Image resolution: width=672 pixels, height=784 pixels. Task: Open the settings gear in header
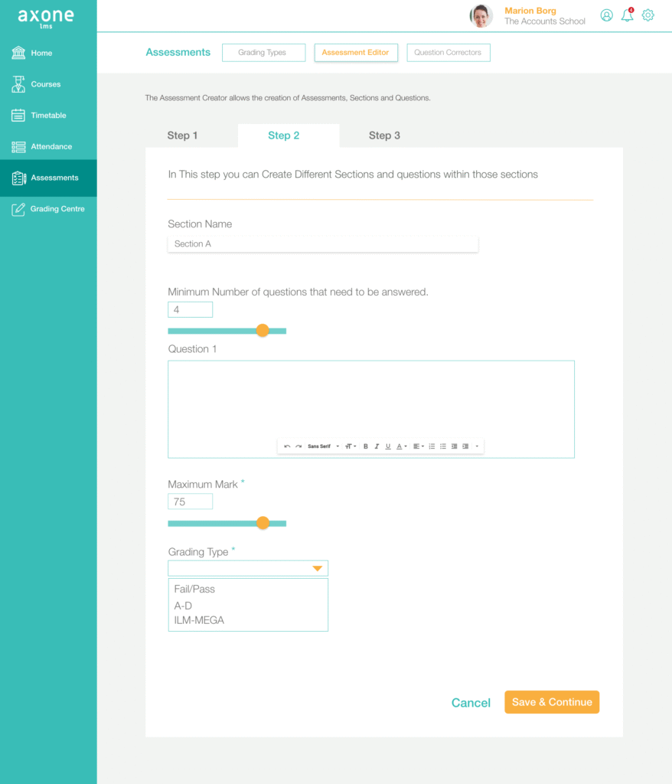pos(648,15)
